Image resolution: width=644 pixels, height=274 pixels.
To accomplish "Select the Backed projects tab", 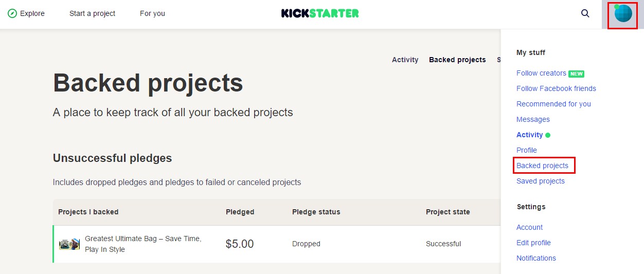I will point(457,60).
